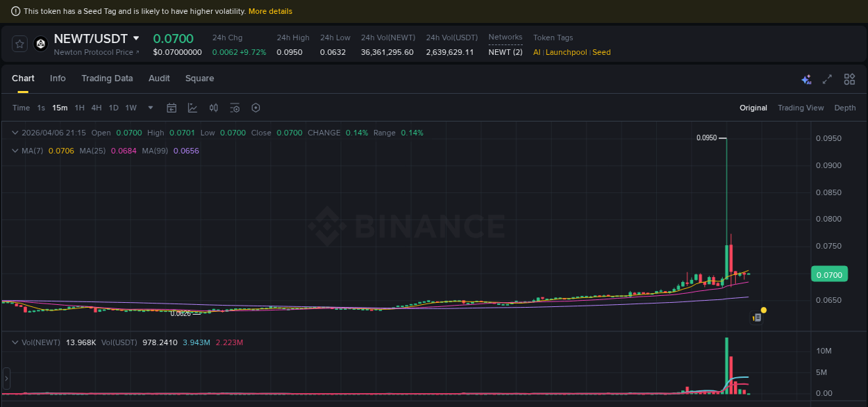Open the AI assistant sparkle icon

point(806,79)
